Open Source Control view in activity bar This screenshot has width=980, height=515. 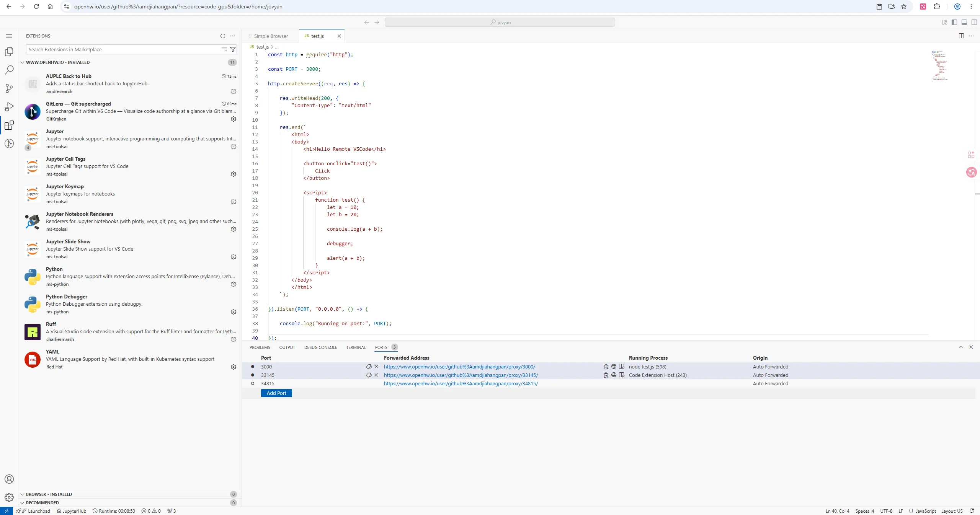pyautogui.click(x=9, y=88)
